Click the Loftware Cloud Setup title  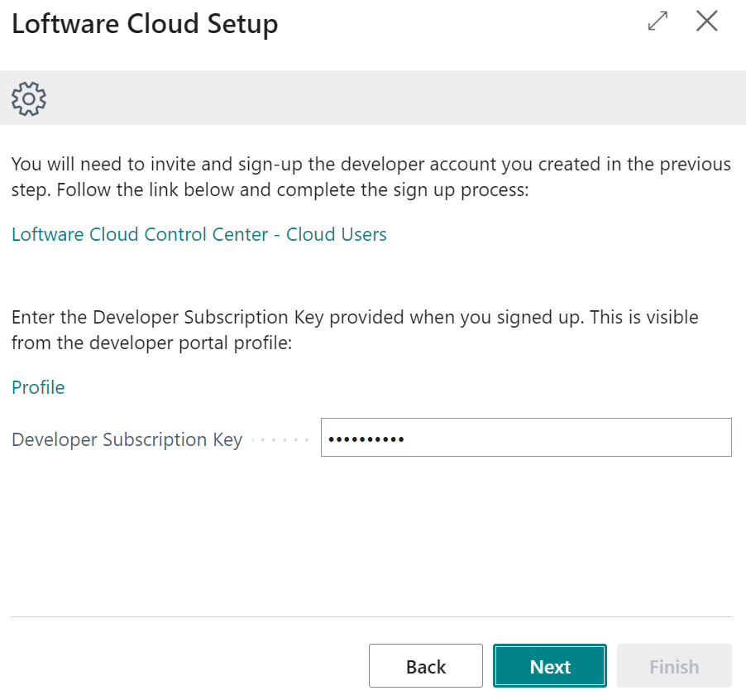pos(145,24)
